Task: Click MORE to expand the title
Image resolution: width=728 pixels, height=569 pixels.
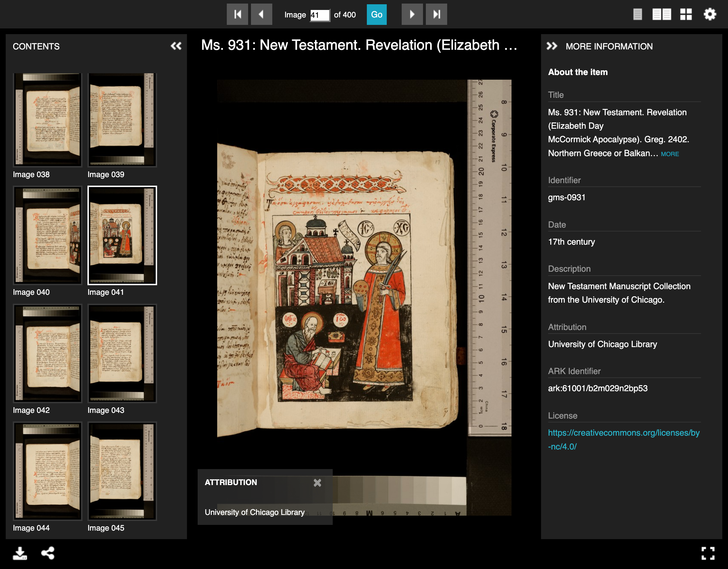Action: pos(670,154)
